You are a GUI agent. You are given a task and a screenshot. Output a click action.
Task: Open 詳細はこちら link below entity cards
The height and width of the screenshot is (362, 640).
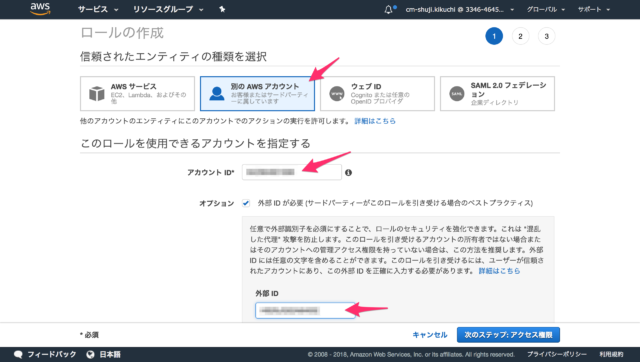pos(375,121)
